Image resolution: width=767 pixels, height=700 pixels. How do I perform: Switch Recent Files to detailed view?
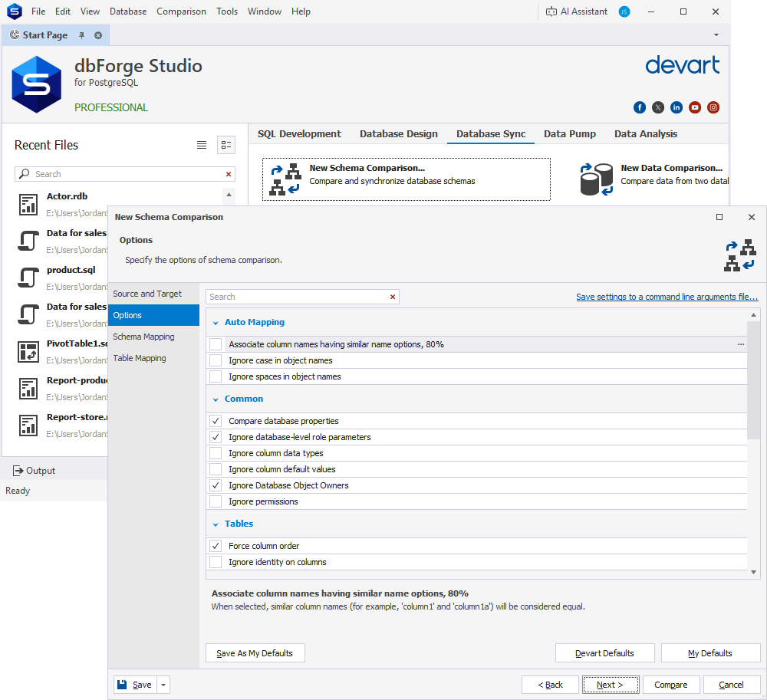[226, 145]
